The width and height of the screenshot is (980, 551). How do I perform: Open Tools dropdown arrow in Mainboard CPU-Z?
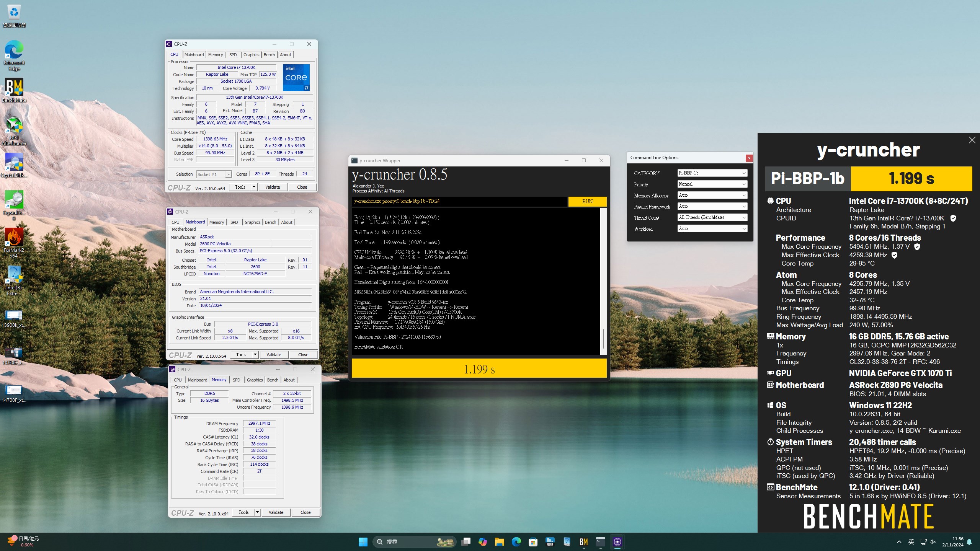point(255,355)
